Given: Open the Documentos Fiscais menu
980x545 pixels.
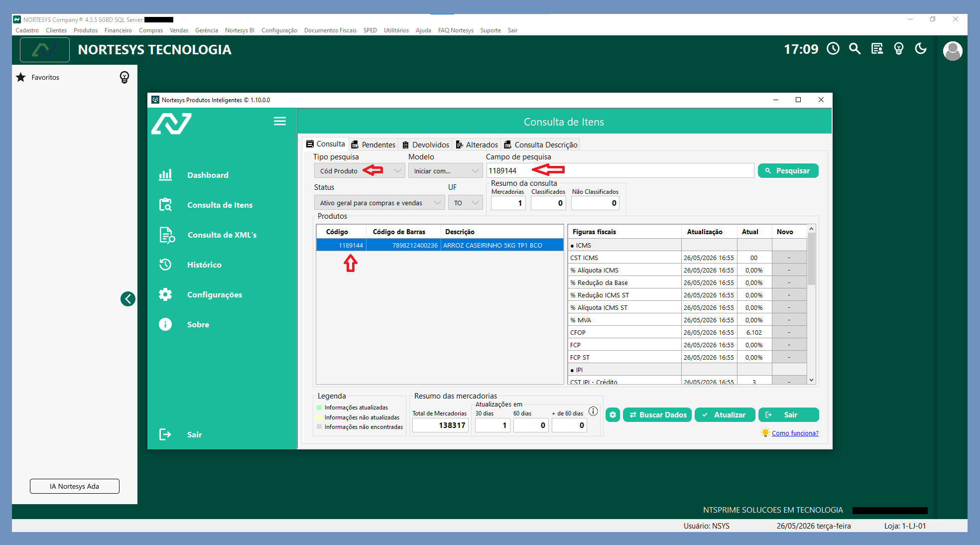Looking at the screenshot, I should point(330,30).
